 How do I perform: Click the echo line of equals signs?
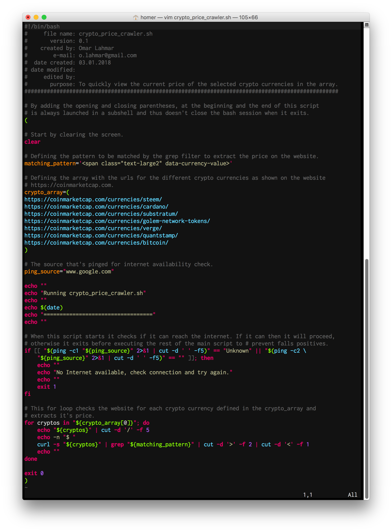pos(90,315)
